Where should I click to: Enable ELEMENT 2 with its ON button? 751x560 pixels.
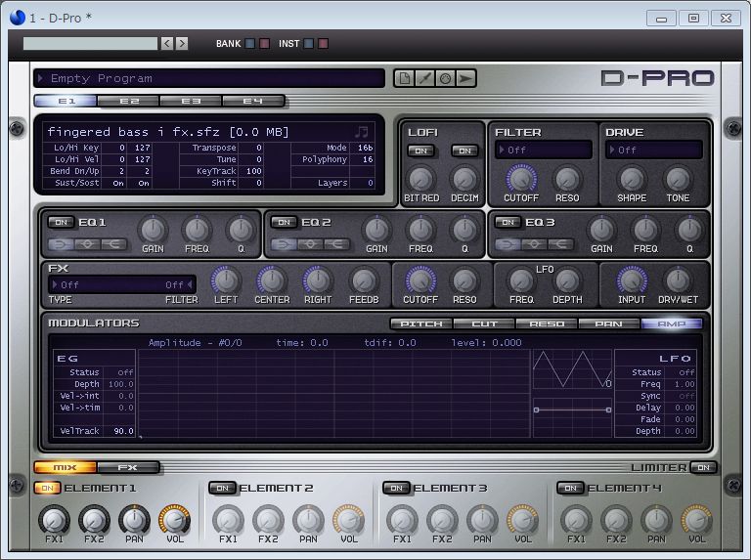coord(222,489)
